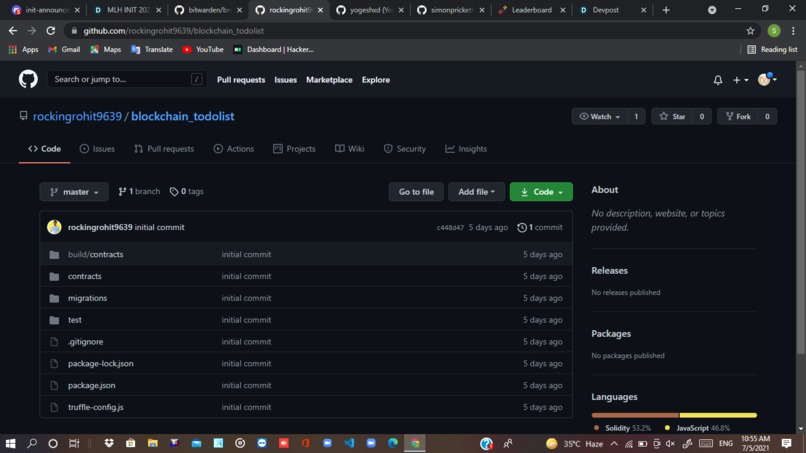Screen dimensions: 806x453
Task: Open the YouTube bookmark
Action: point(203,49)
